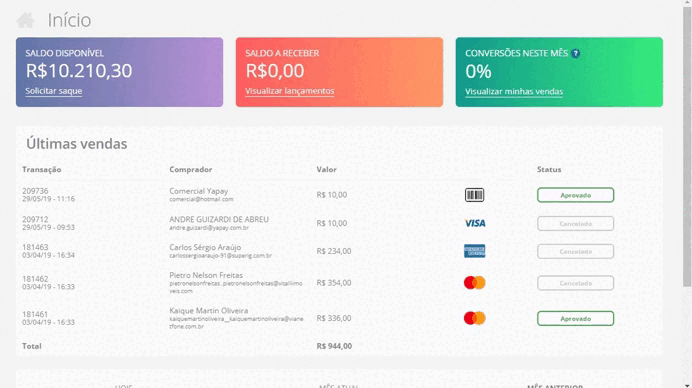Click buyer name ANDRE GUIZARDI DE ABREU
692x388 pixels.
point(219,219)
